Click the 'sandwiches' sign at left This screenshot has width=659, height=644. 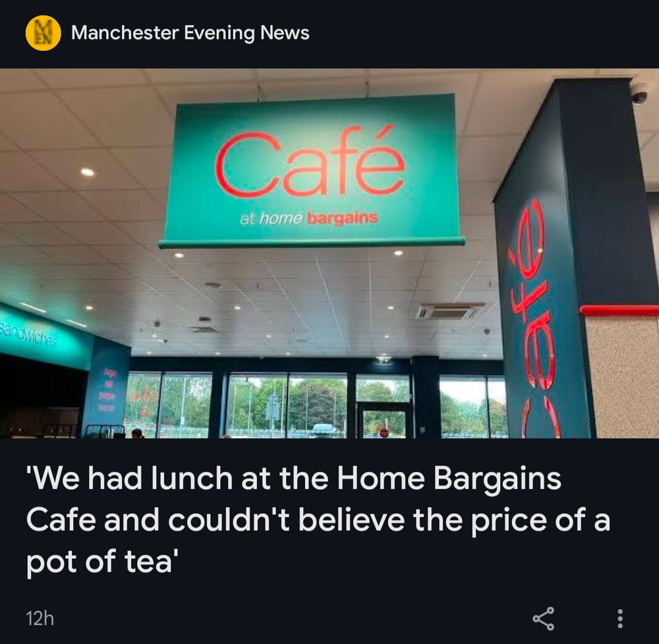click(28, 335)
